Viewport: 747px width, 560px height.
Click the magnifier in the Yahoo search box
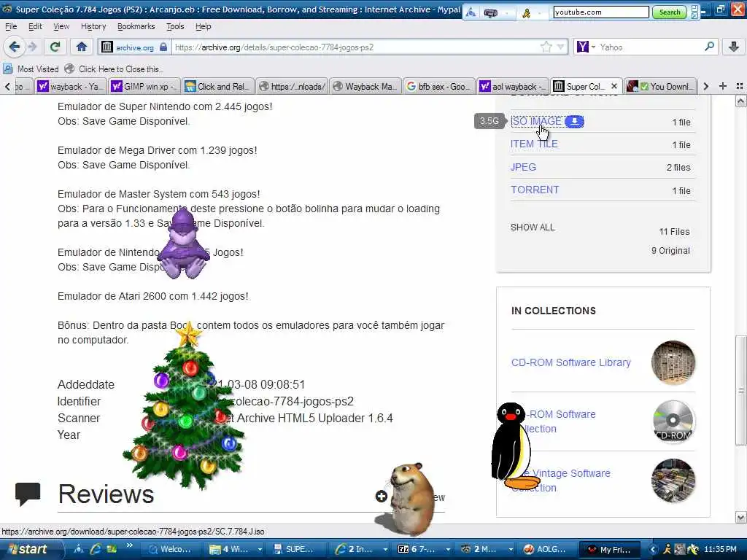click(709, 47)
